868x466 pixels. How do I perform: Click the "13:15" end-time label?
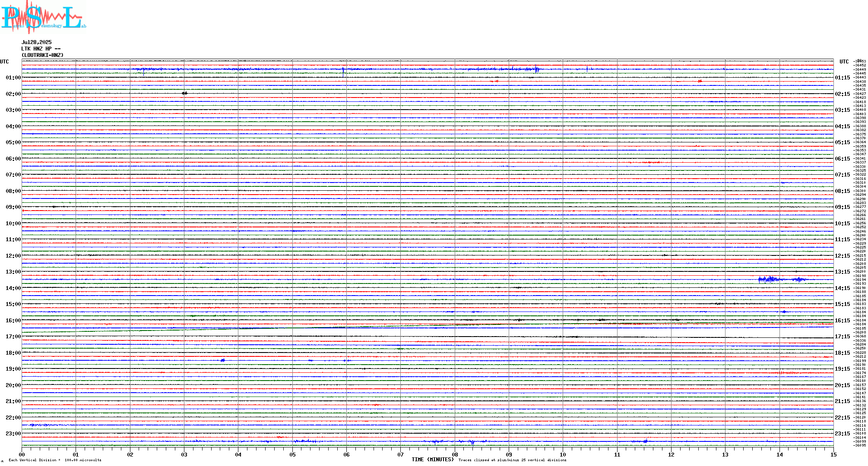tap(842, 272)
